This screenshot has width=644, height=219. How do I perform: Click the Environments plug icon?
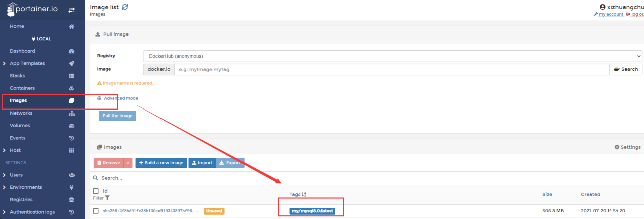[x=71, y=187]
